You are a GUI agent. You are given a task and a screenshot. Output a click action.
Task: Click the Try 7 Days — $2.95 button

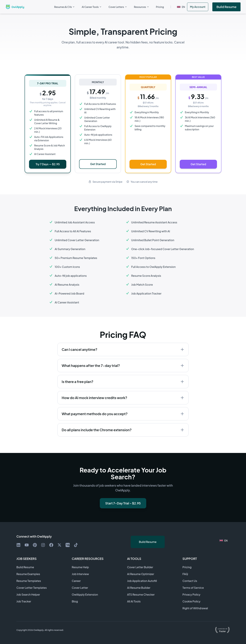coord(48,164)
